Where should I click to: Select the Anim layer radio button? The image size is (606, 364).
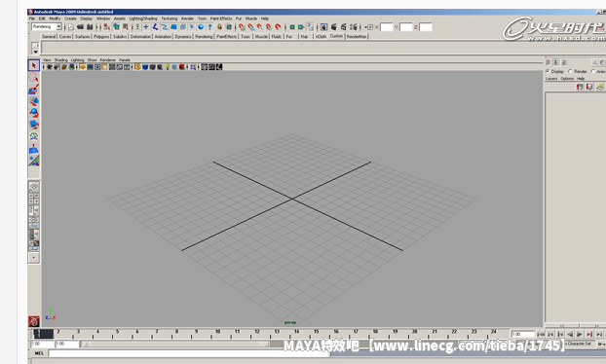tap(593, 71)
